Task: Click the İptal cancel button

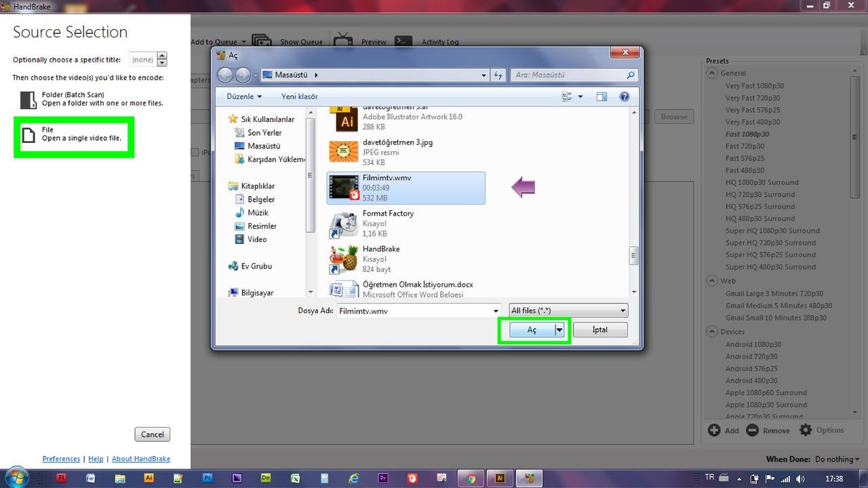Action: pyautogui.click(x=600, y=330)
